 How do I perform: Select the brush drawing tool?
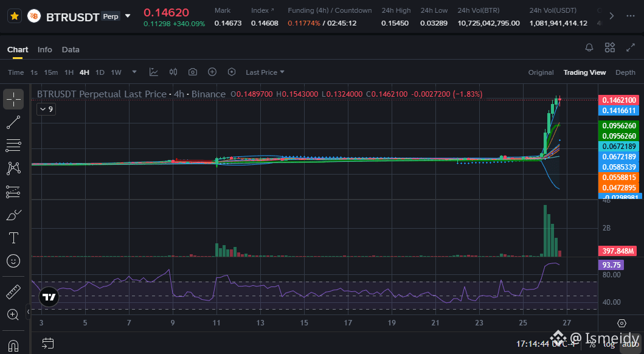13,215
